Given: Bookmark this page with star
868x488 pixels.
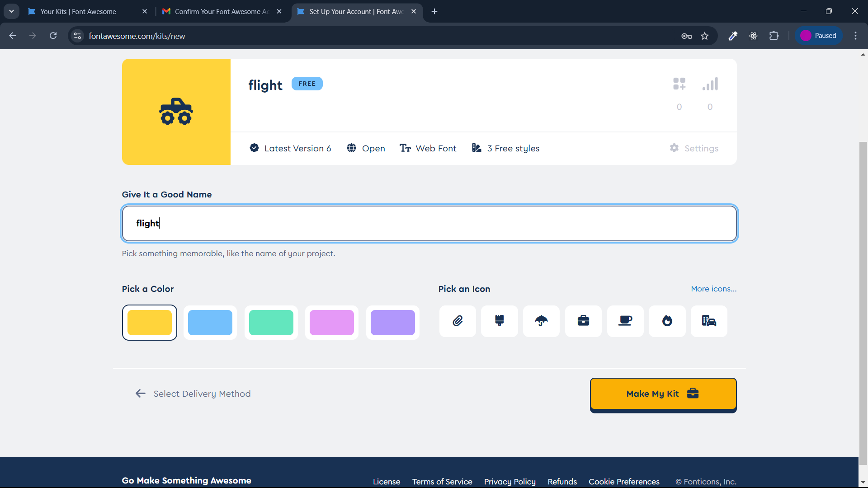Looking at the screenshot, I should point(705,36).
